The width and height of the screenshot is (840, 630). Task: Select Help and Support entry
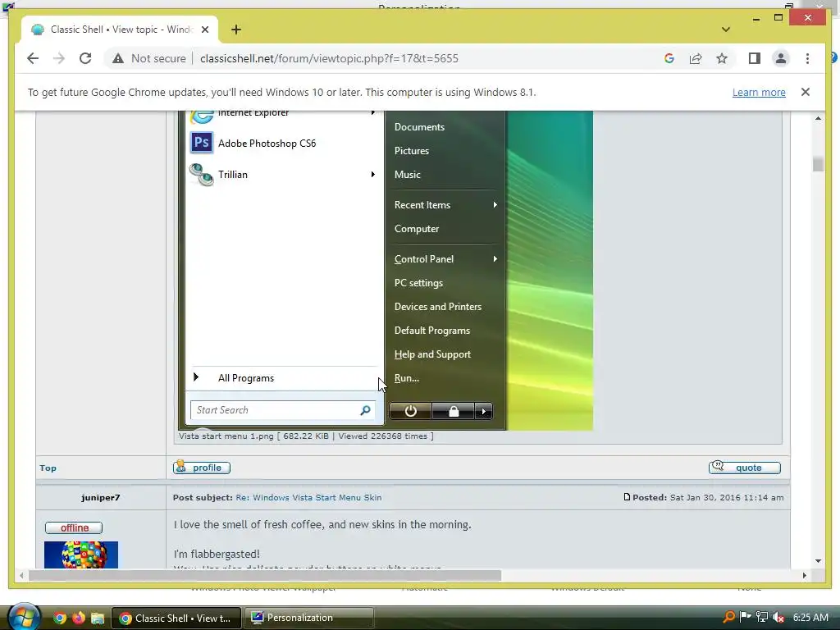[432, 354]
